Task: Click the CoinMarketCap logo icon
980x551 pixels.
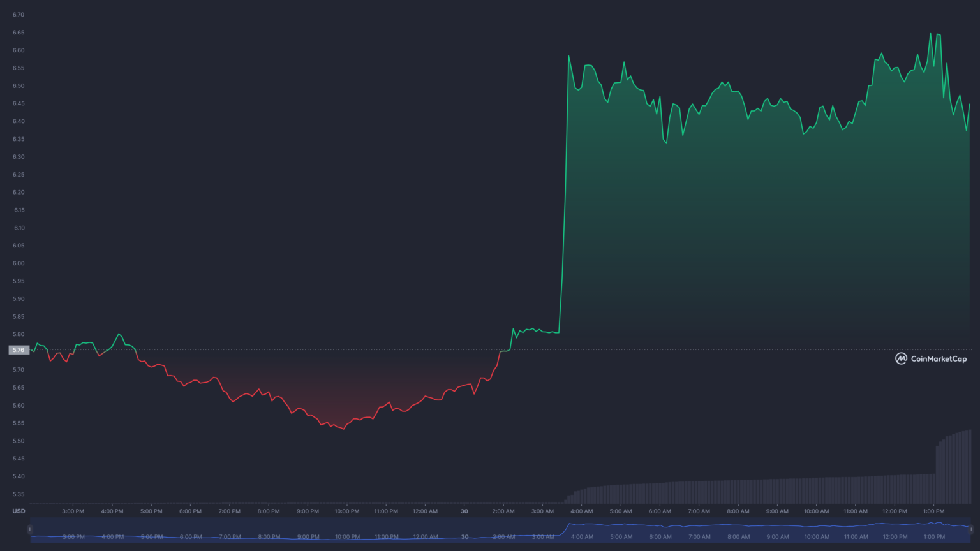Action: pos(901,358)
